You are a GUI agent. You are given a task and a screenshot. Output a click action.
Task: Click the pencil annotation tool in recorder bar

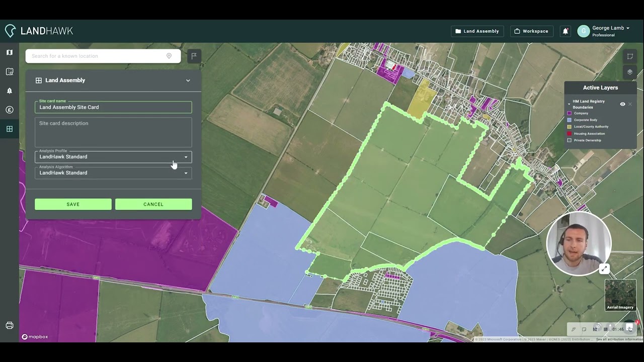(x=574, y=329)
